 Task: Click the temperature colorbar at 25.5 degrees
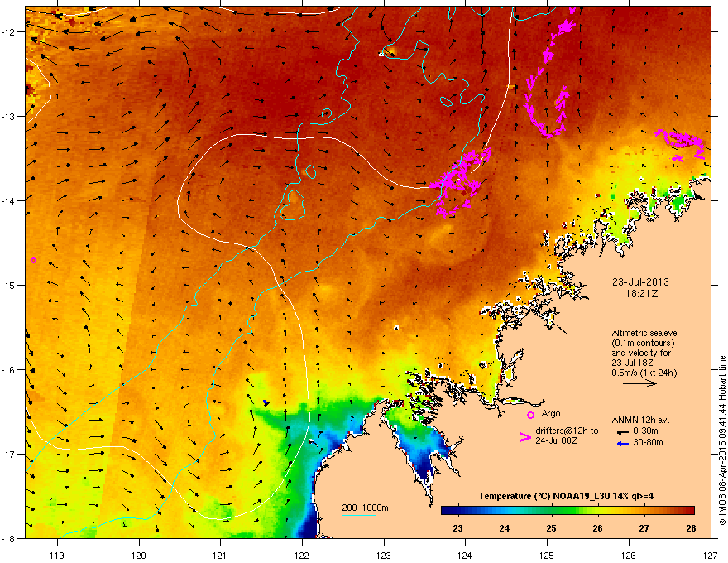574,510
